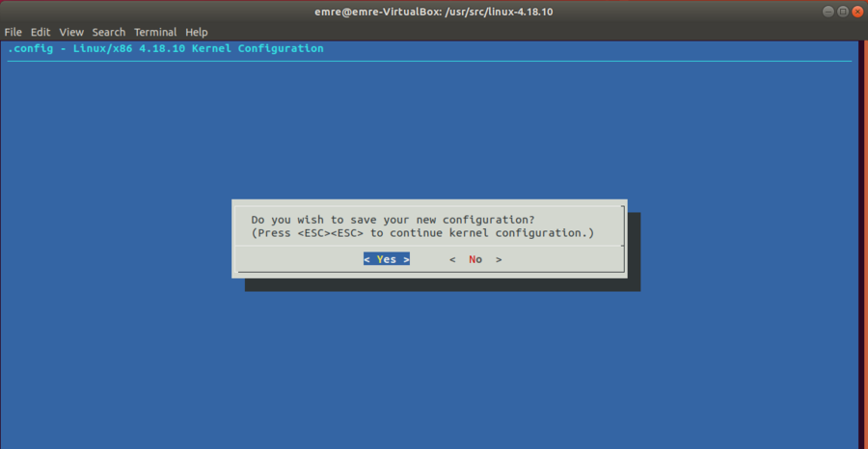Viewport: 868px width, 449px height.
Task: Click the 'Press <ESC><ESC>' hint text
Action: [x=422, y=233]
